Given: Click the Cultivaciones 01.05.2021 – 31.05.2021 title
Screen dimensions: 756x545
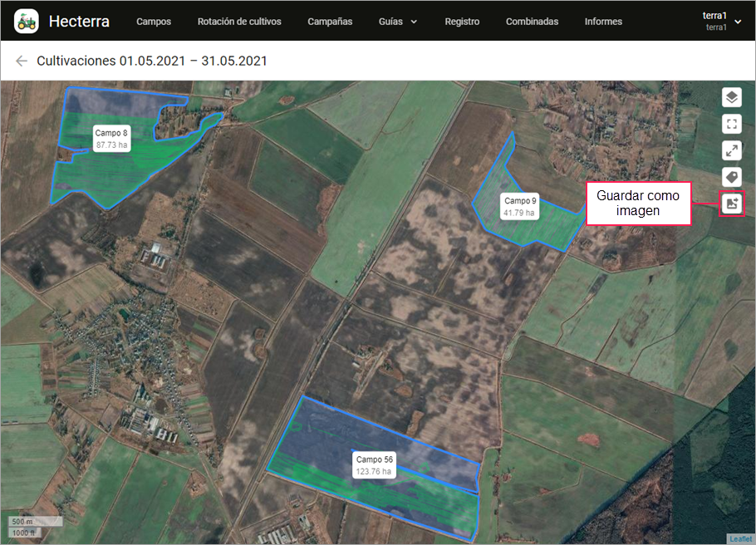Looking at the screenshot, I should point(152,61).
